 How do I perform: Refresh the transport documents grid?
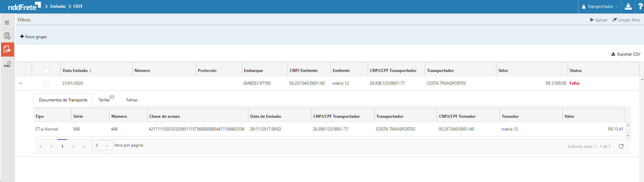pyautogui.click(x=621, y=146)
